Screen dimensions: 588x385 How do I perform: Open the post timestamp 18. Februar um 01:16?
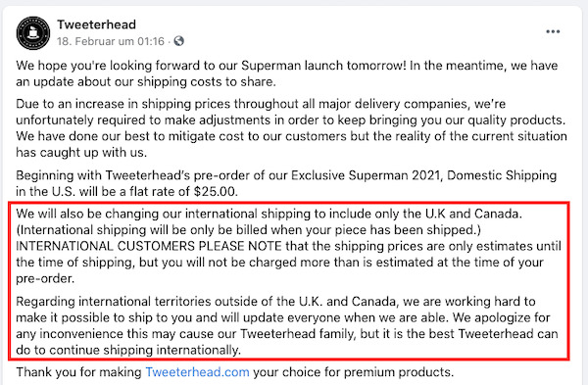coord(111,41)
